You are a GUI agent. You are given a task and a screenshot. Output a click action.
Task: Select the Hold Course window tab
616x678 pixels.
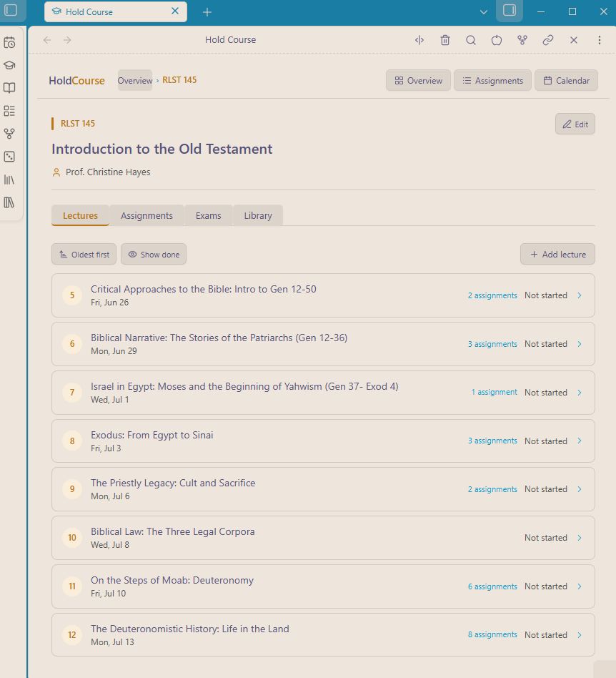115,11
